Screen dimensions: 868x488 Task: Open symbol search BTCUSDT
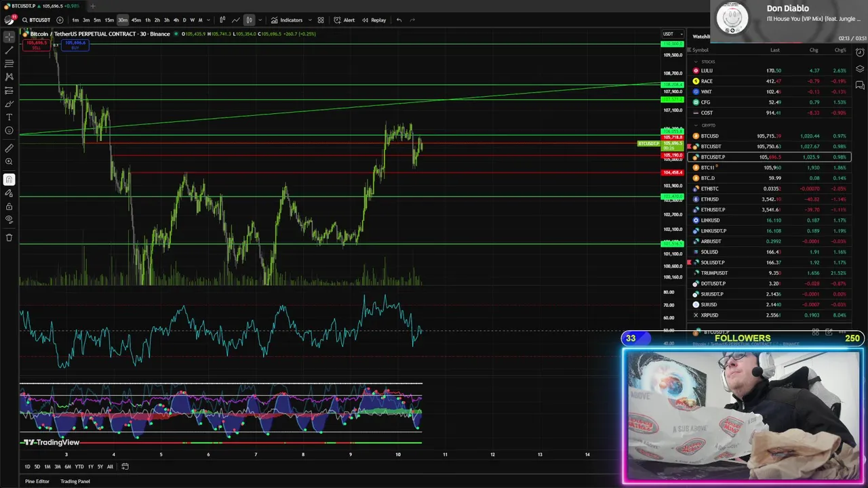pyautogui.click(x=36, y=20)
